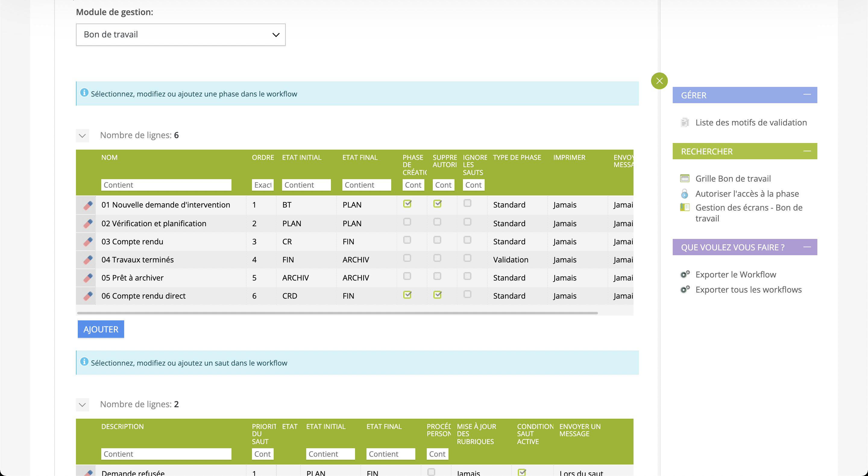Focus the NOM filter field in phases table

coord(166,185)
